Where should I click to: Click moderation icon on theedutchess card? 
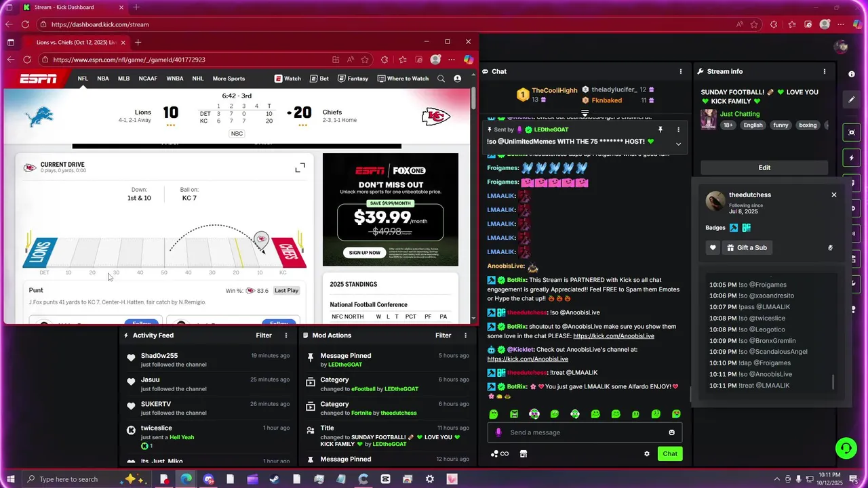tap(830, 248)
